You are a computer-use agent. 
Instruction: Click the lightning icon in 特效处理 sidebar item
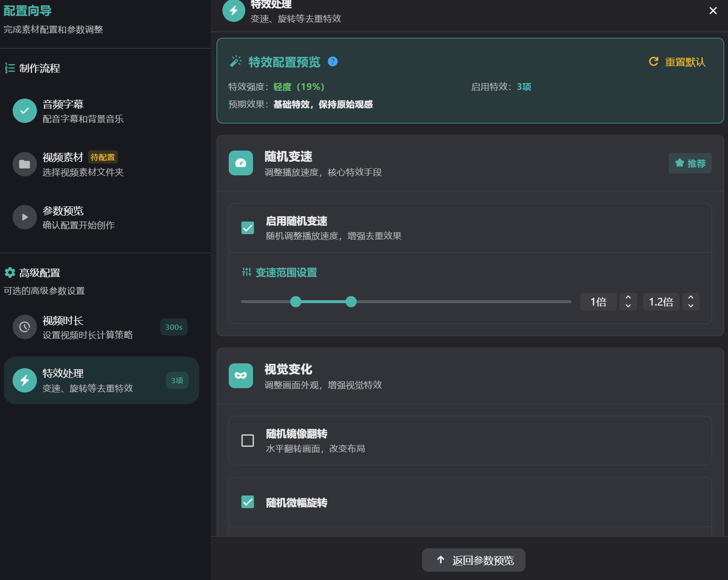tap(25, 380)
